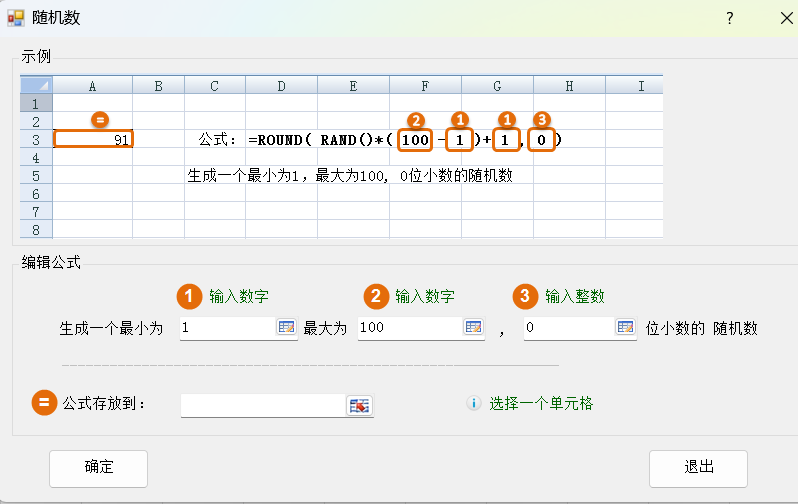This screenshot has height=504, width=798.
Task: Click the range selector icon for formula destination
Action: (x=359, y=405)
